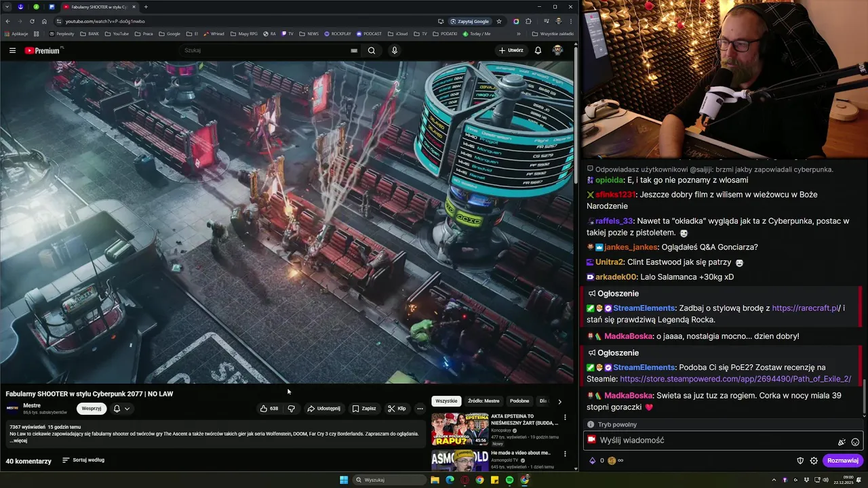This screenshot has width=868, height=488.
Task: Click the YouTube search magnifier button
Action: tap(372, 50)
